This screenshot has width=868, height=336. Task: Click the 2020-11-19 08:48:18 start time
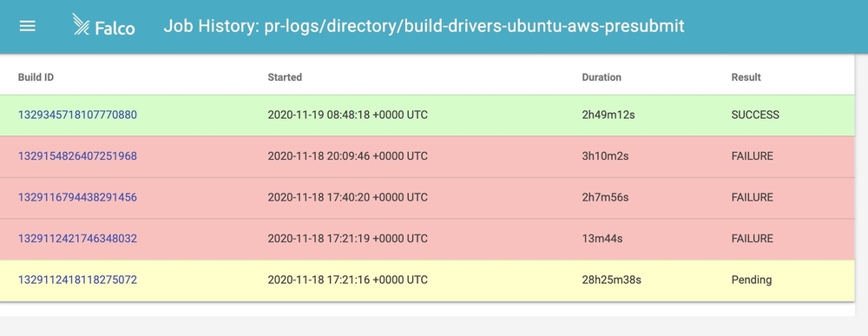pos(348,115)
